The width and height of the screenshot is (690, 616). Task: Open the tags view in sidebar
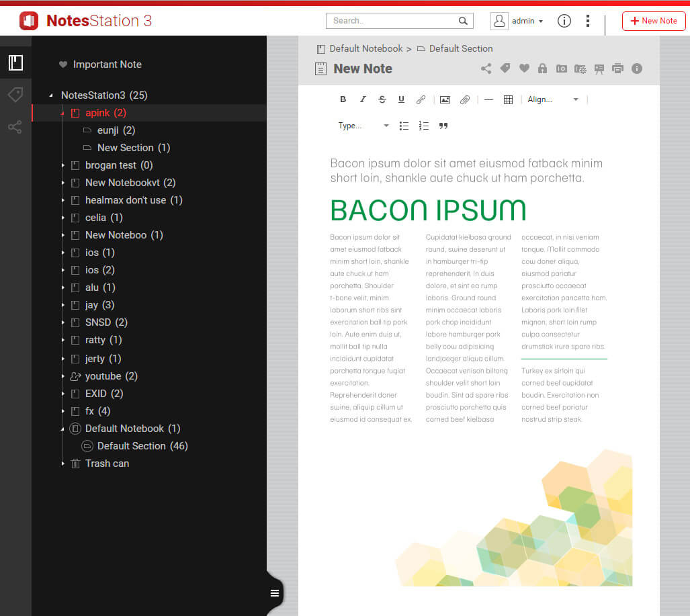tap(15, 95)
